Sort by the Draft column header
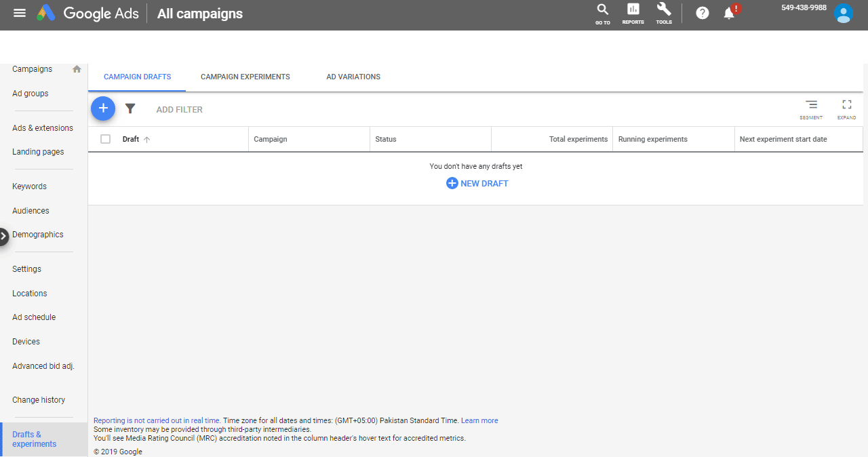The width and height of the screenshot is (868, 457). (x=131, y=139)
